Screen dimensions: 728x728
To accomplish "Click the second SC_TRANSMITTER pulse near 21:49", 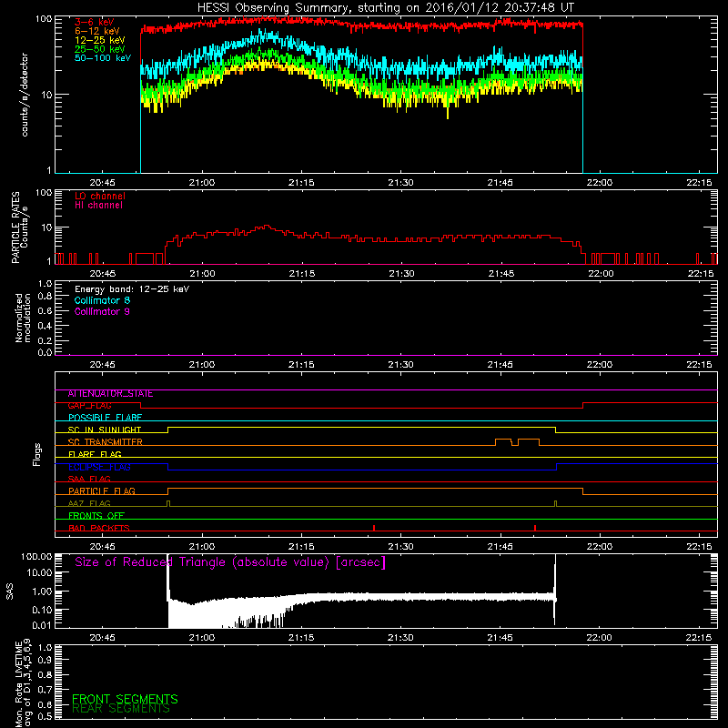I will point(529,441).
